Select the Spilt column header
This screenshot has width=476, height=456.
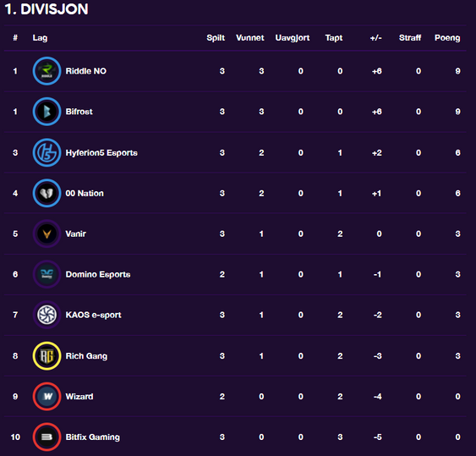click(216, 38)
